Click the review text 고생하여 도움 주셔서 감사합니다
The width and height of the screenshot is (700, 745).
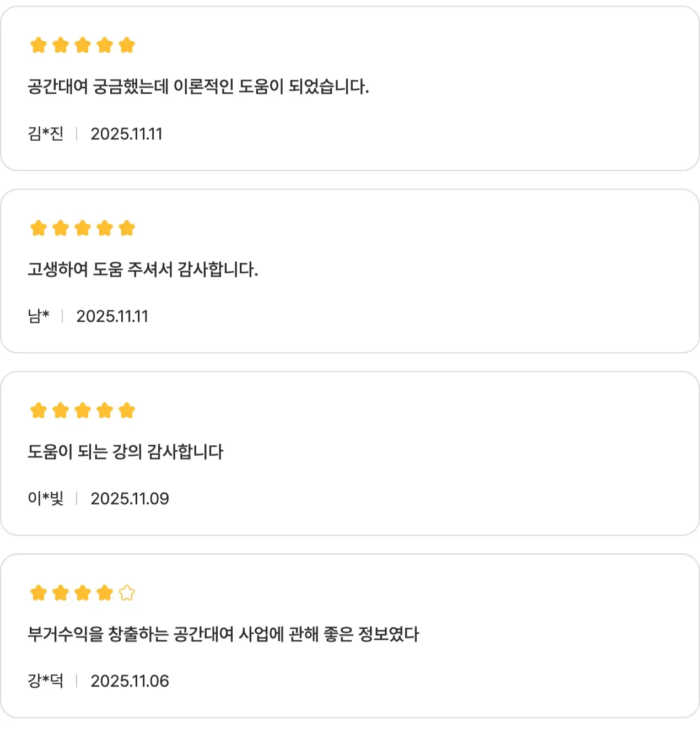tap(143, 269)
